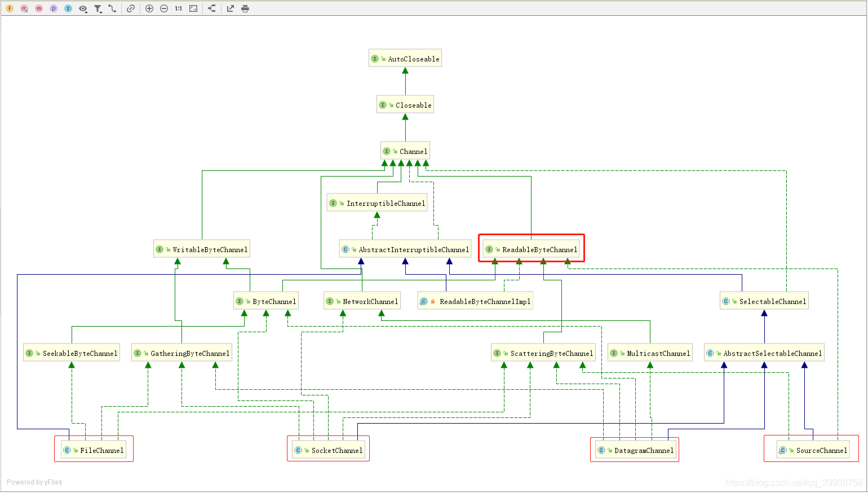Select the ReadableByteChannel node
868x493 pixels.
point(531,249)
